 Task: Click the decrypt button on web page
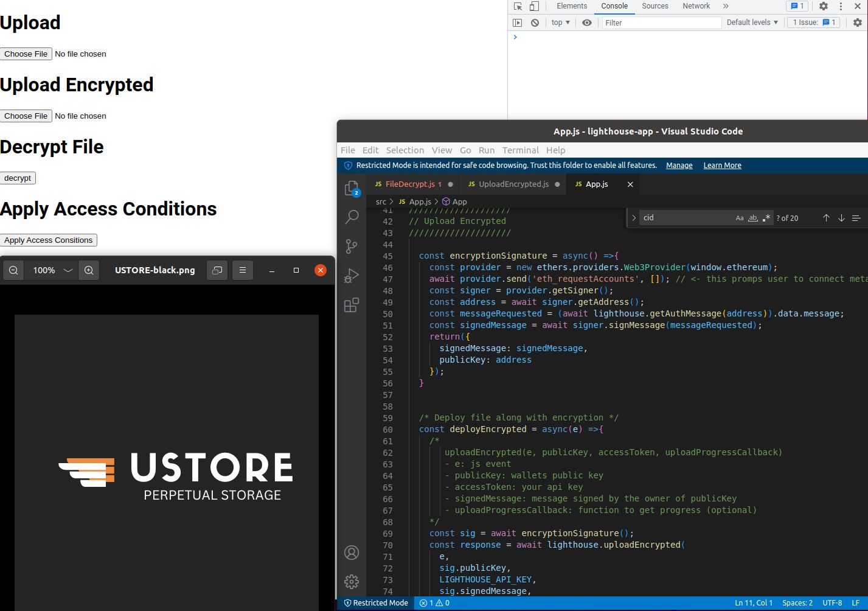point(18,178)
